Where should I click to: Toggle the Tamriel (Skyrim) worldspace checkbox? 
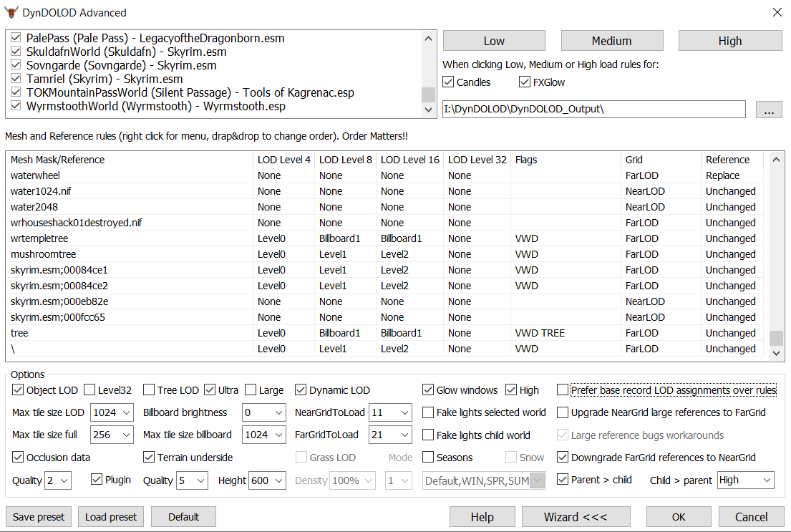coord(16,79)
